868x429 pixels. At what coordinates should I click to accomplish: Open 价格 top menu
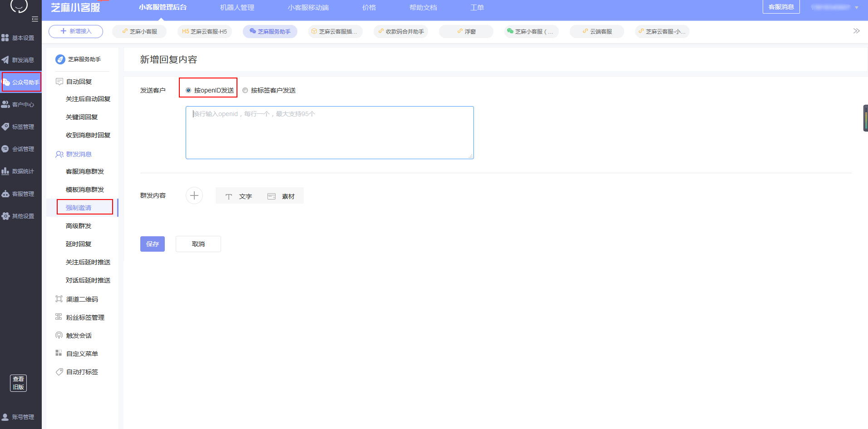pos(369,8)
